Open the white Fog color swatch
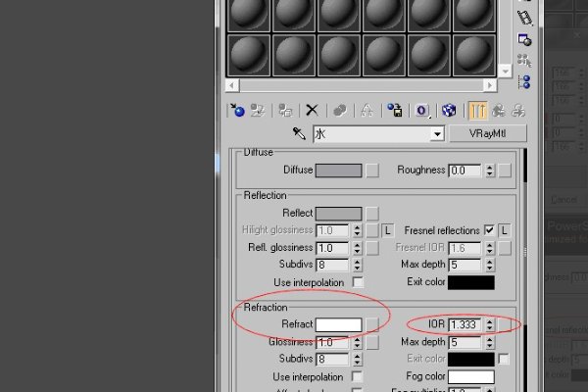 click(x=471, y=376)
